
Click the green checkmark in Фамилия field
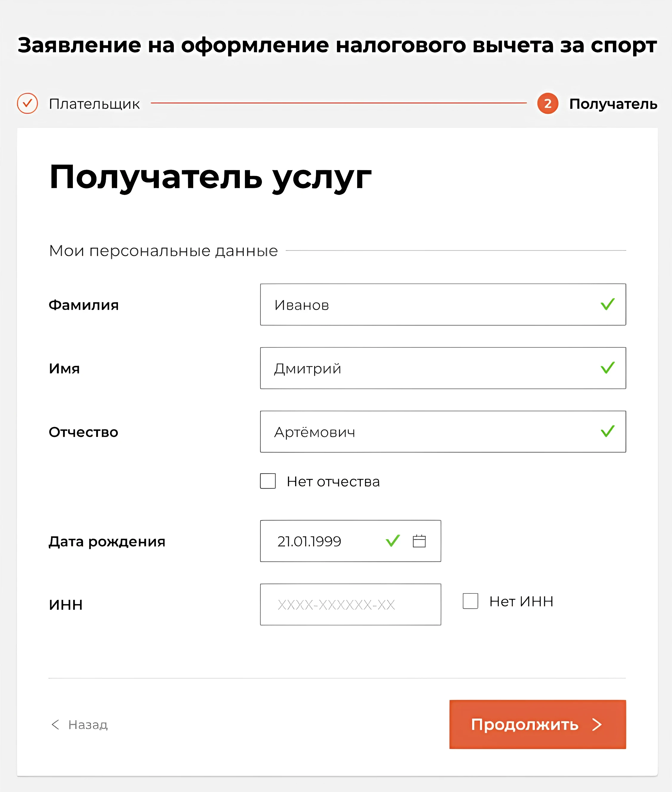607,304
